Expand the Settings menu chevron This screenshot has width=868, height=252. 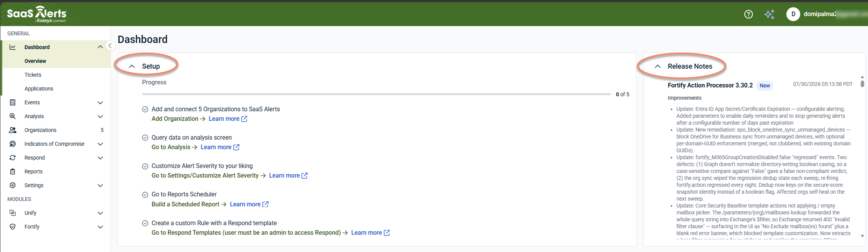coord(100,185)
